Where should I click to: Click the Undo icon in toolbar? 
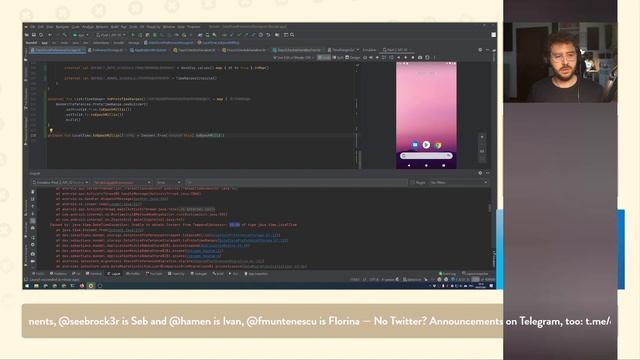268,35
